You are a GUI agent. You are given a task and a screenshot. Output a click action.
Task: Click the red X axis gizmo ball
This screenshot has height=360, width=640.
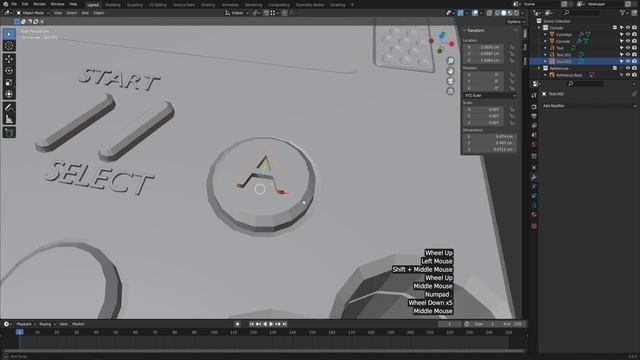pyautogui.click(x=452, y=44)
